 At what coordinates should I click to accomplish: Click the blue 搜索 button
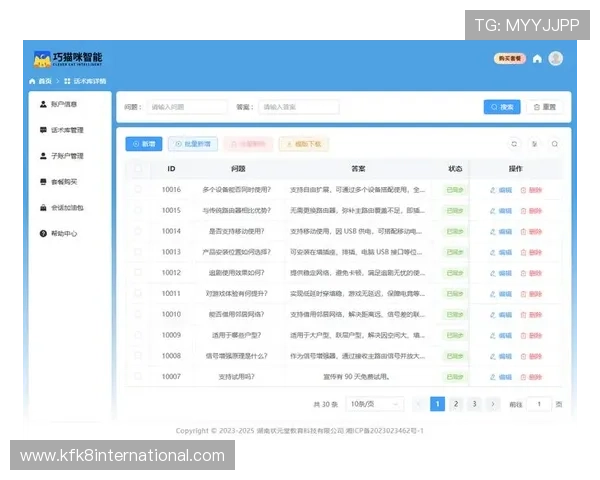[502, 107]
